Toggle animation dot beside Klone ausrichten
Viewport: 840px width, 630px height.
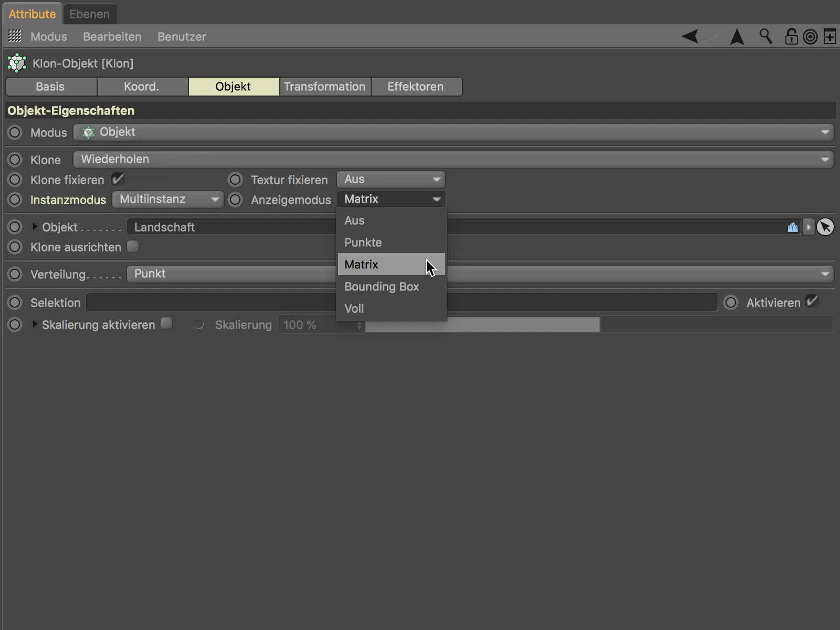coord(15,247)
